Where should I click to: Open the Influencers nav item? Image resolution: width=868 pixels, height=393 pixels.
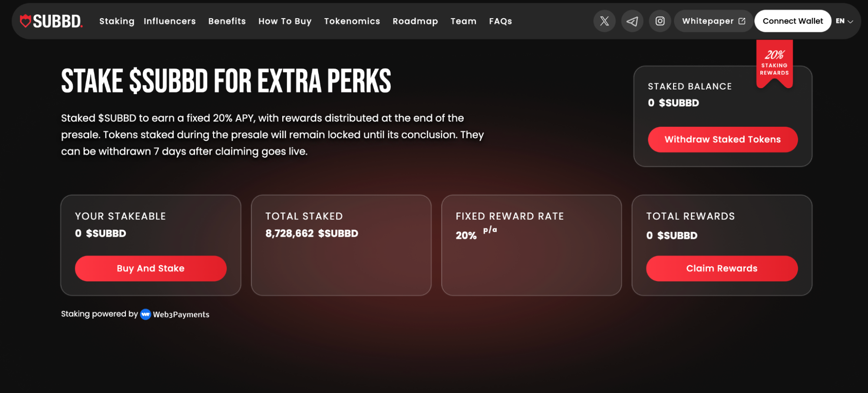coord(169,21)
